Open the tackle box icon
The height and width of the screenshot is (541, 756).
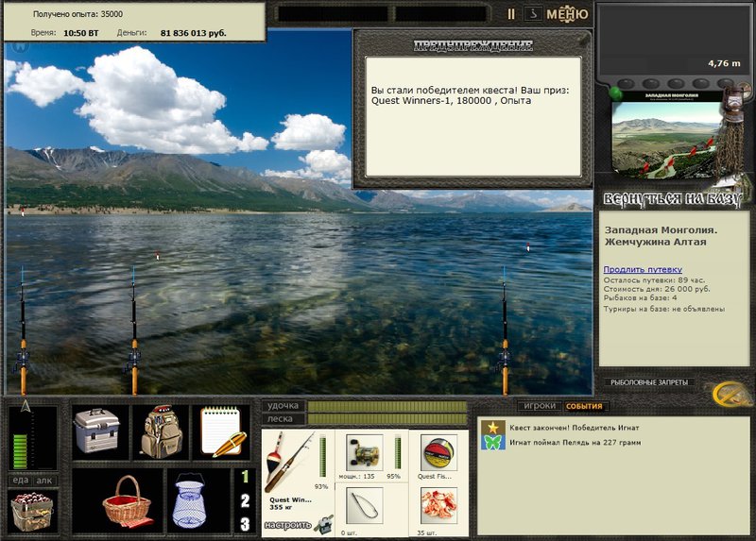tap(96, 431)
